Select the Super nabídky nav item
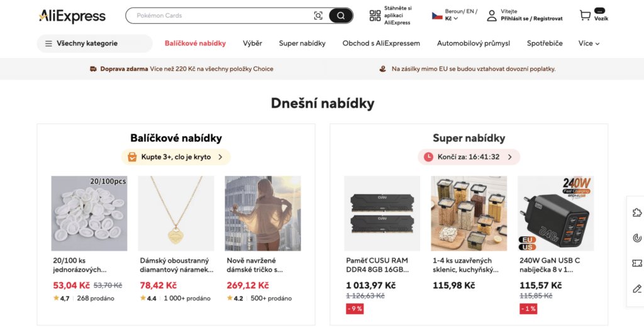Image resolution: width=644 pixels, height=333 pixels. point(303,43)
